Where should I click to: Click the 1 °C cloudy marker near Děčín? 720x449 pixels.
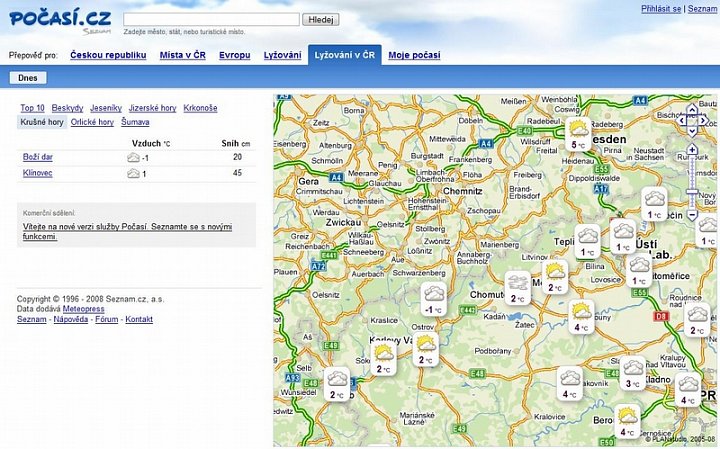click(654, 204)
